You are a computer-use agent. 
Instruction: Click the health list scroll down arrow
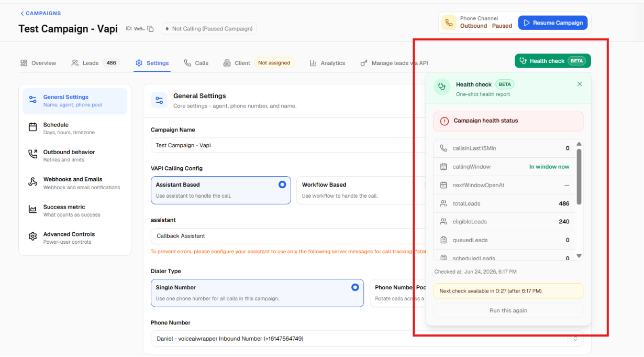coord(579,256)
